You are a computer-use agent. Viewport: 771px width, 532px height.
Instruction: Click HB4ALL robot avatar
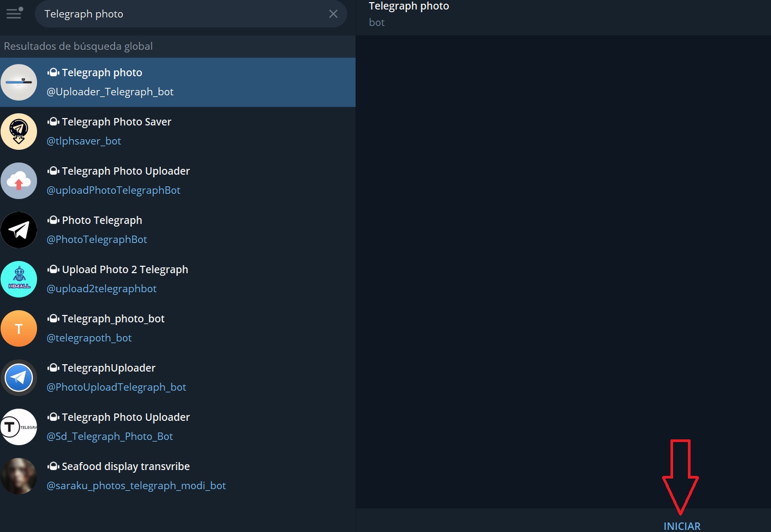pos(19,279)
